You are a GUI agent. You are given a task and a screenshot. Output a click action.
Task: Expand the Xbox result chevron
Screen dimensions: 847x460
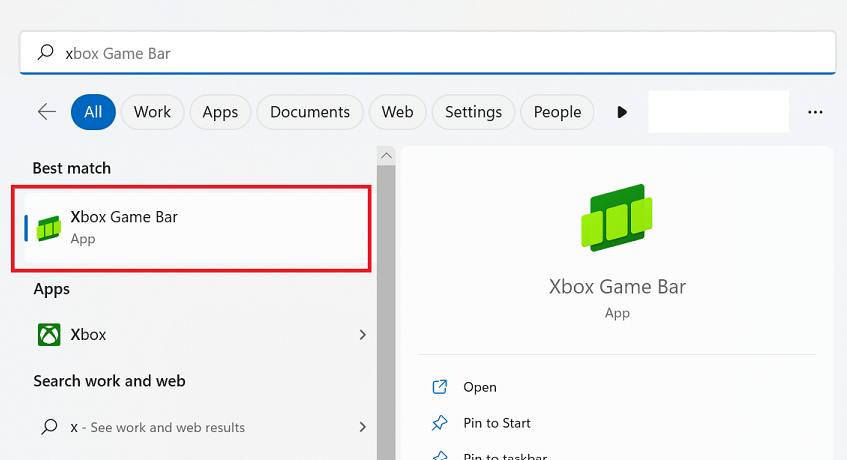pyautogui.click(x=362, y=335)
